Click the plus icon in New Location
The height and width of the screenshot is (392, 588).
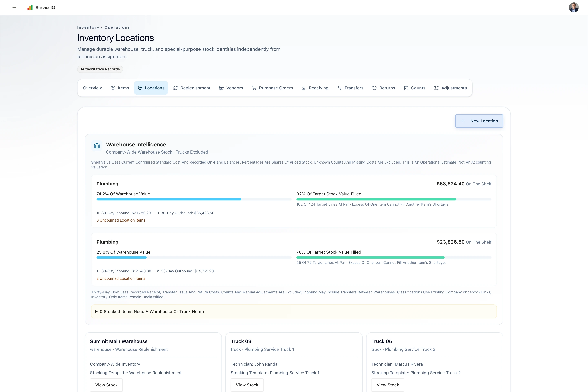(x=463, y=121)
